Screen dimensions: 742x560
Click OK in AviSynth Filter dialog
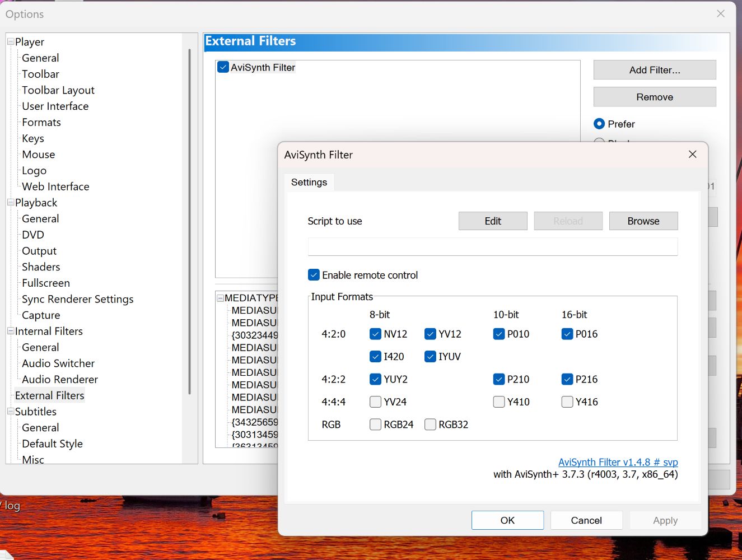tap(507, 520)
